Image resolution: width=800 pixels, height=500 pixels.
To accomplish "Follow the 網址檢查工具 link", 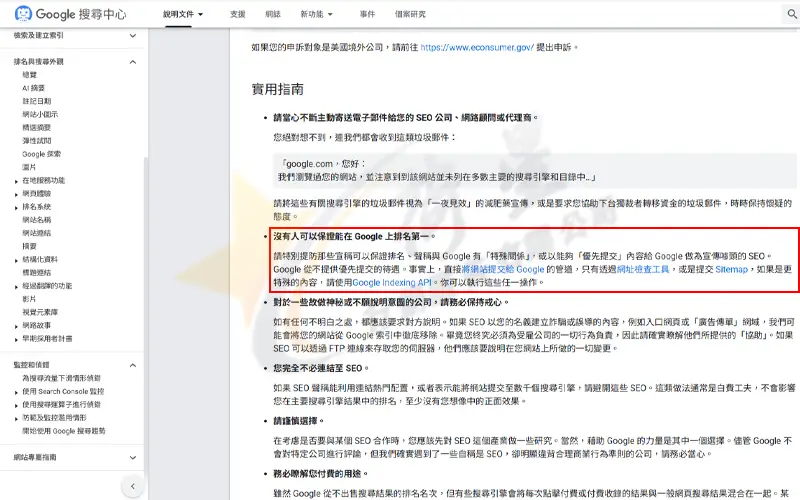I will point(643,269).
